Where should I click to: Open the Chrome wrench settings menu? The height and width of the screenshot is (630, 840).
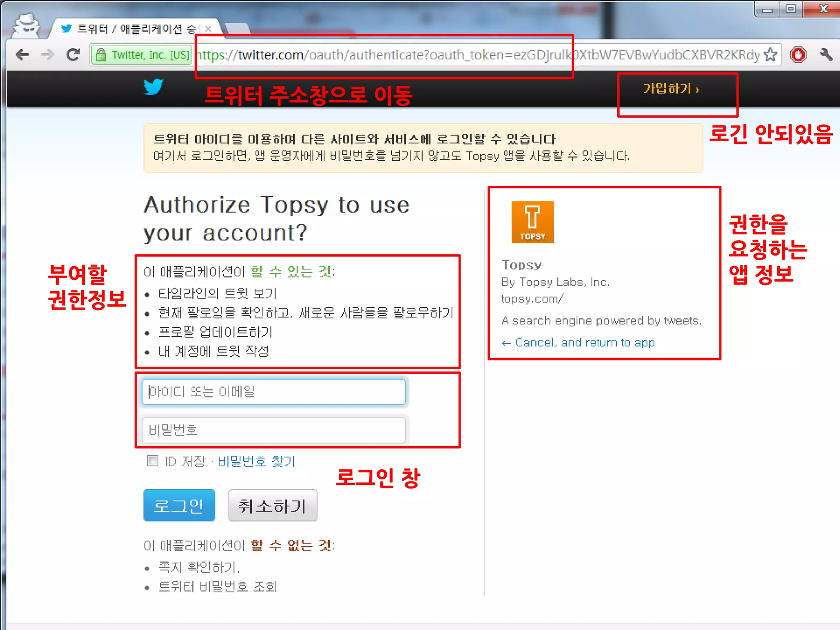(826, 55)
